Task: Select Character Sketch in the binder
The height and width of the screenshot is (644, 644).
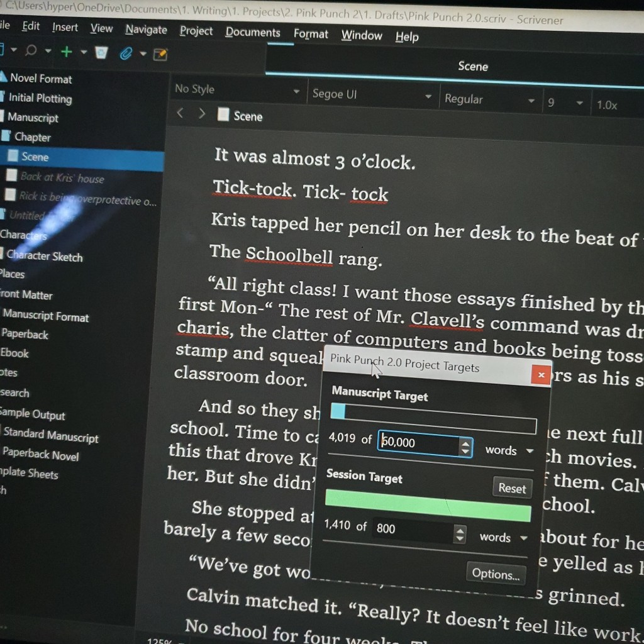Action: pos(45,256)
